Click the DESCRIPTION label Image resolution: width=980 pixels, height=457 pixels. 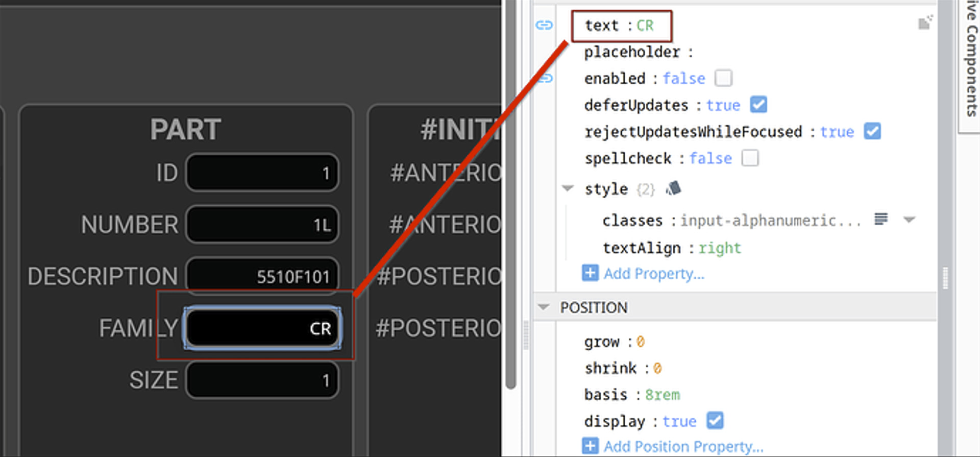click(x=103, y=276)
